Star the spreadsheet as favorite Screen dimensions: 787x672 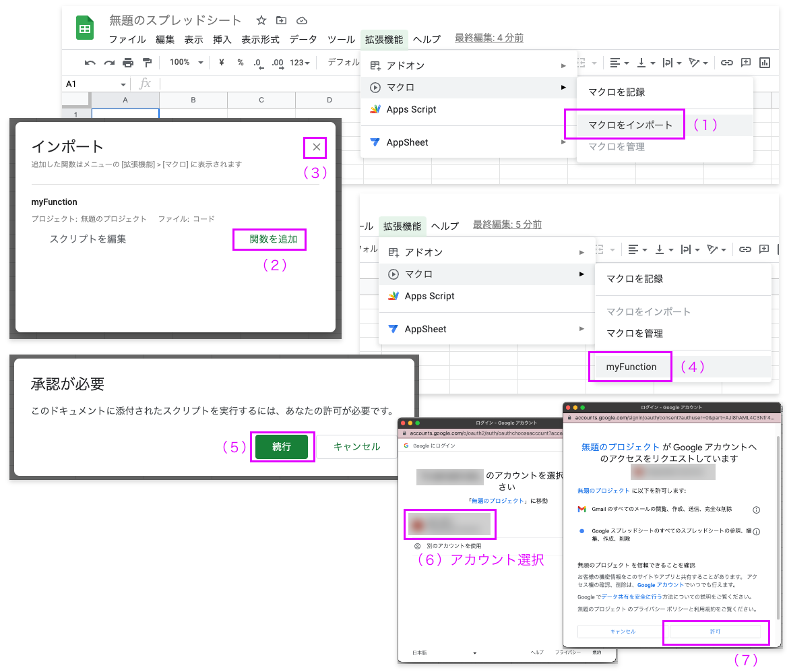click(261, 20)
